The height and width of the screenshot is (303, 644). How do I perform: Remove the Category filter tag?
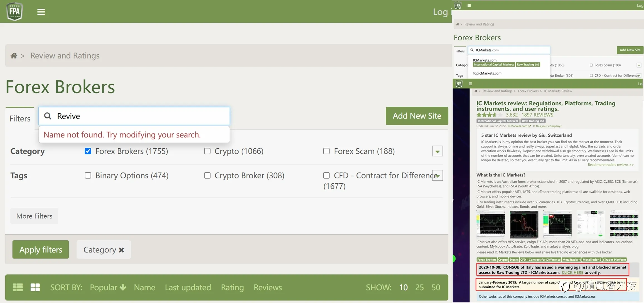coord(121,250)
